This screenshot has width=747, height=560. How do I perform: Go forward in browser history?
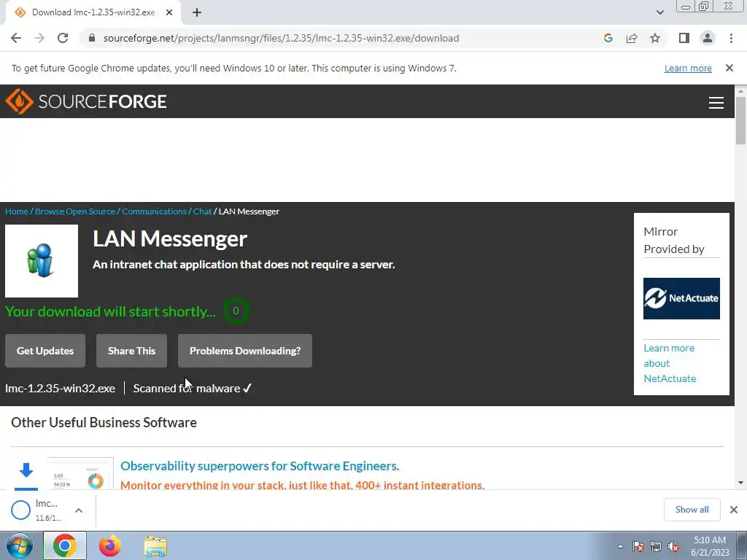39,38
